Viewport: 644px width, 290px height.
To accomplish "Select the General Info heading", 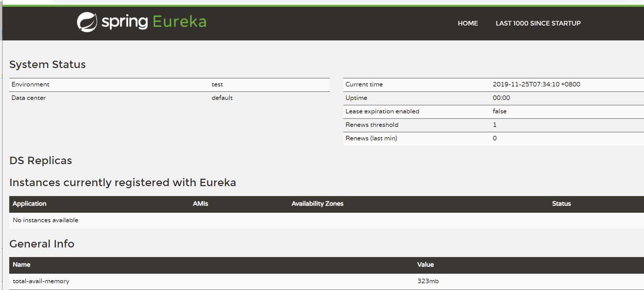I will pyautogui.click(x=42, y=244).
